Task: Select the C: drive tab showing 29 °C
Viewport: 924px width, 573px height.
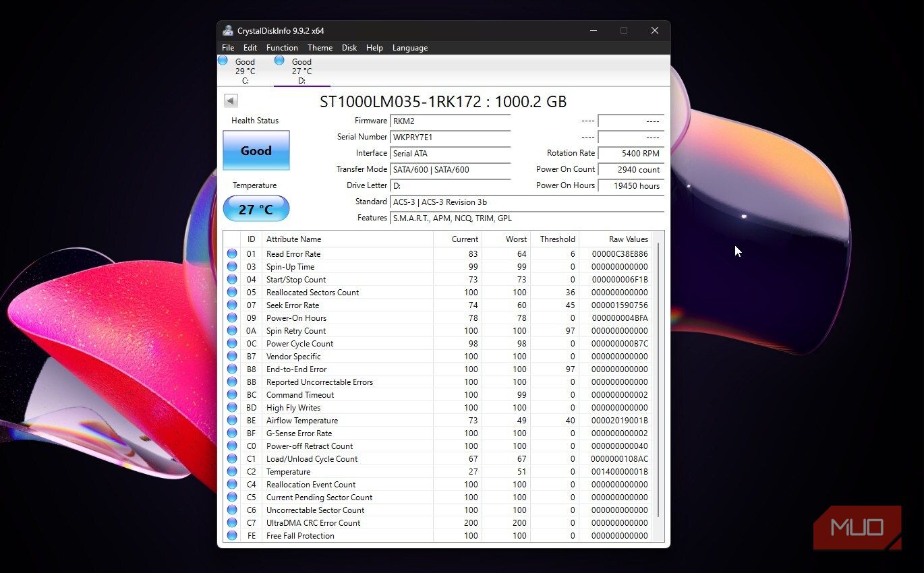Action: click(245, 71)
